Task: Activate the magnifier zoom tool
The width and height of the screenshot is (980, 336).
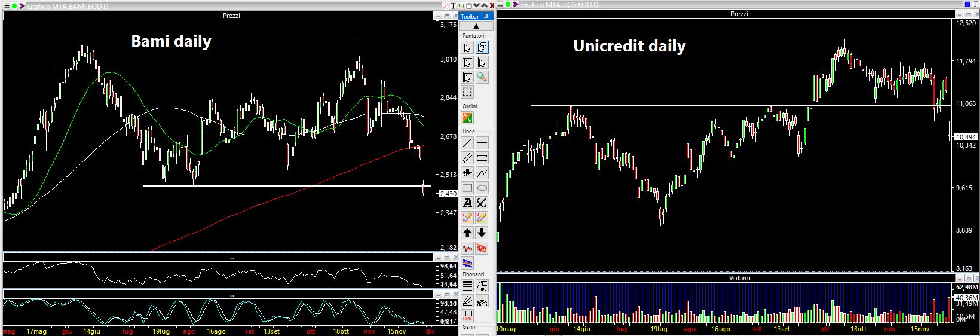Action: coord(482,77)
